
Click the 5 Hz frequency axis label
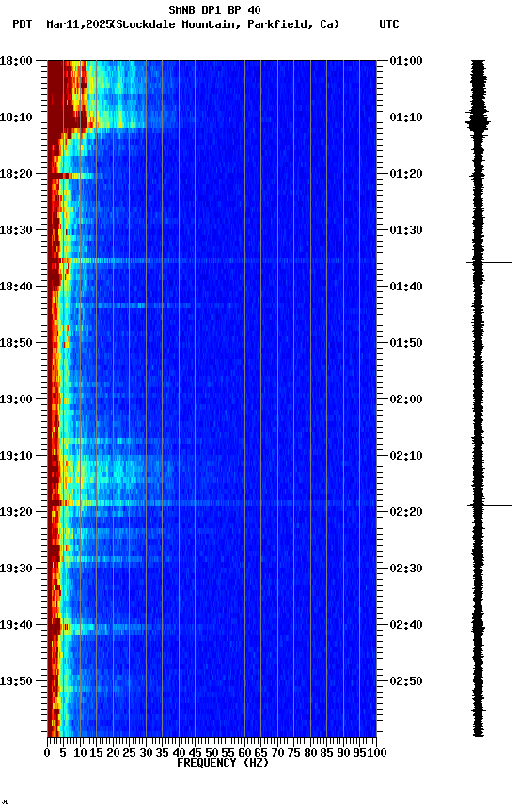click(63, 753)
